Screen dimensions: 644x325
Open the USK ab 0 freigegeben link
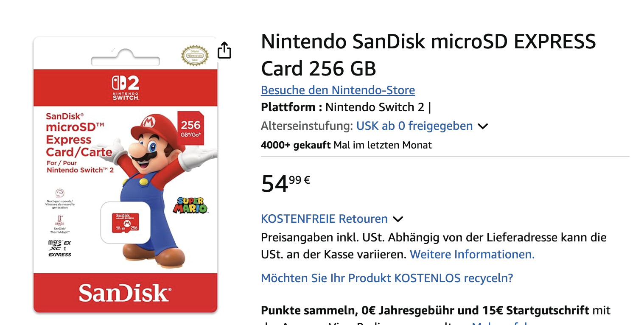414,126
